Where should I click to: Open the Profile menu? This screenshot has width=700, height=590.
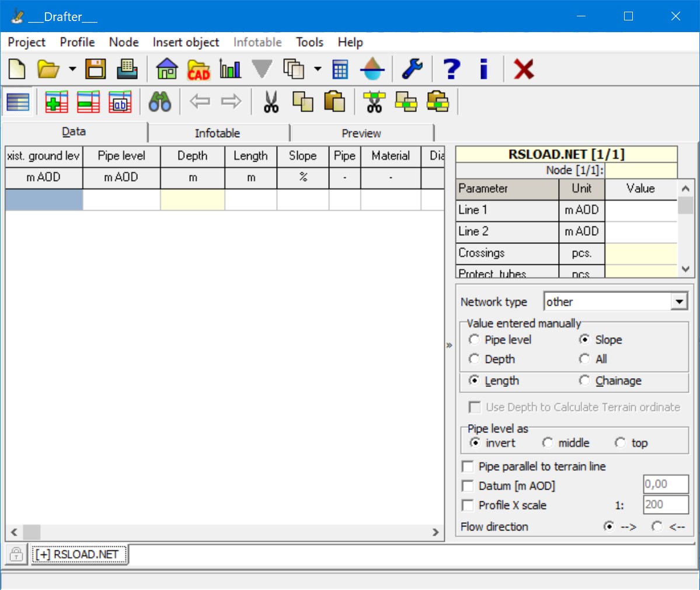pyautogui.click(x=76, y=42)
